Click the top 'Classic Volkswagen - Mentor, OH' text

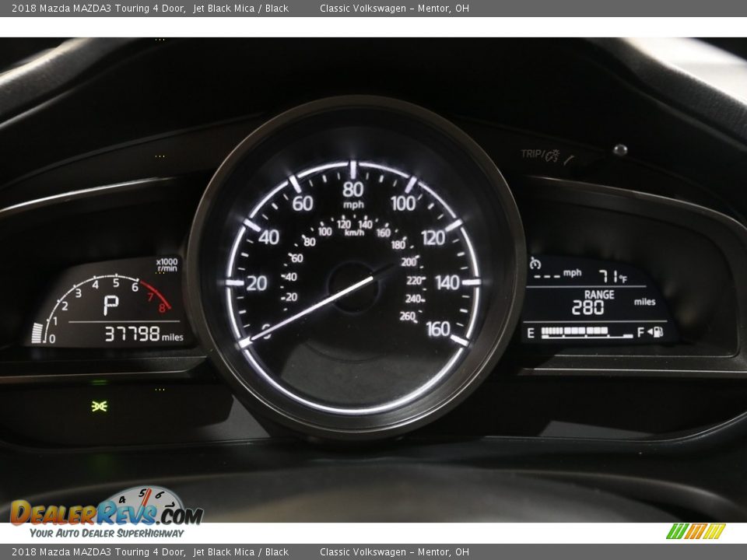tap(394, 8)
